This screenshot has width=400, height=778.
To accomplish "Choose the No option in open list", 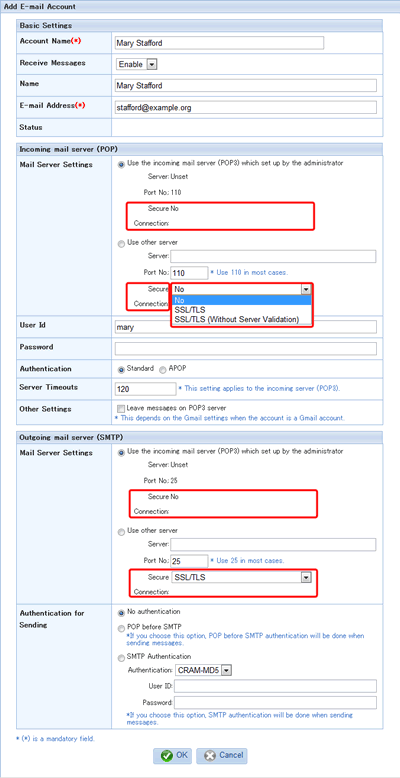I will tap(242, 300).
